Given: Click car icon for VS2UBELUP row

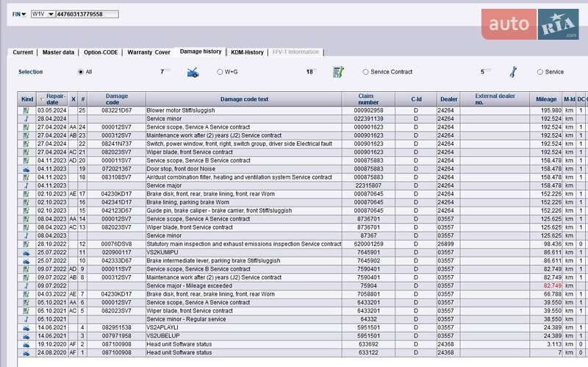Looking at the screenshot, I should pyautogui.click(x=26, y=336).
